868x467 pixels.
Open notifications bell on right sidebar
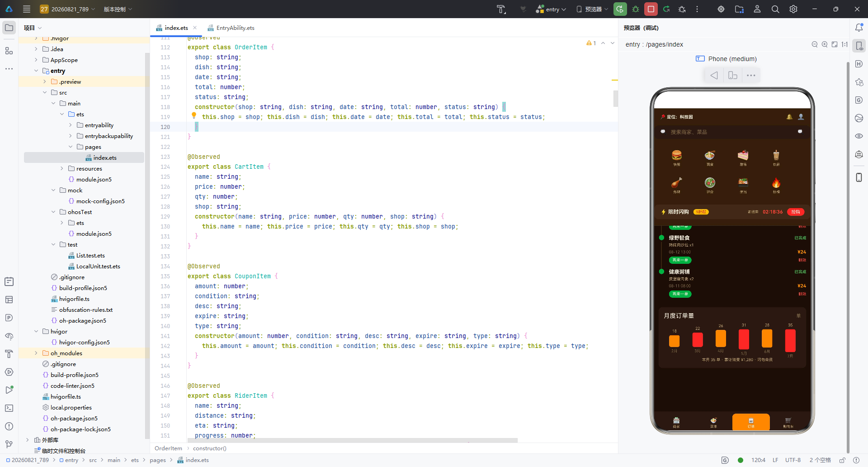click(859, 28)
